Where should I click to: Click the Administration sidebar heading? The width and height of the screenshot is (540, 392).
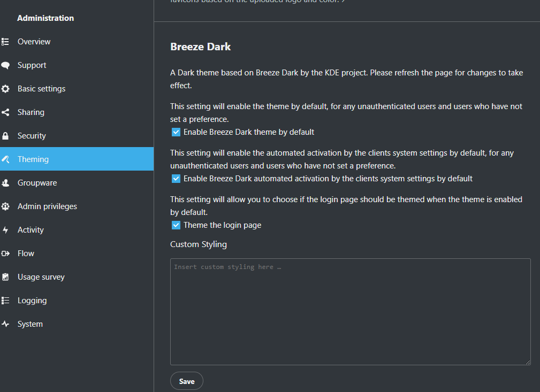pyautogui.click(x=45, y=18)
